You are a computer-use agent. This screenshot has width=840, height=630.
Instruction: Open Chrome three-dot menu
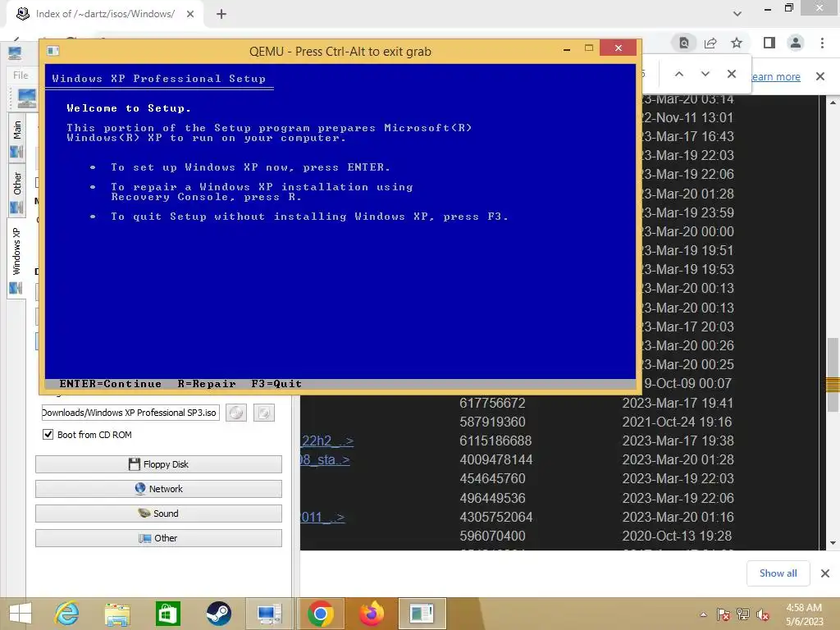(822, 43)
